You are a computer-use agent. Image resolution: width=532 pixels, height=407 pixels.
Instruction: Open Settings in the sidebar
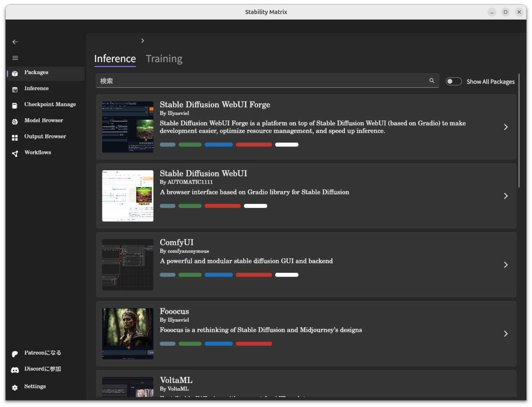(46, 387)
